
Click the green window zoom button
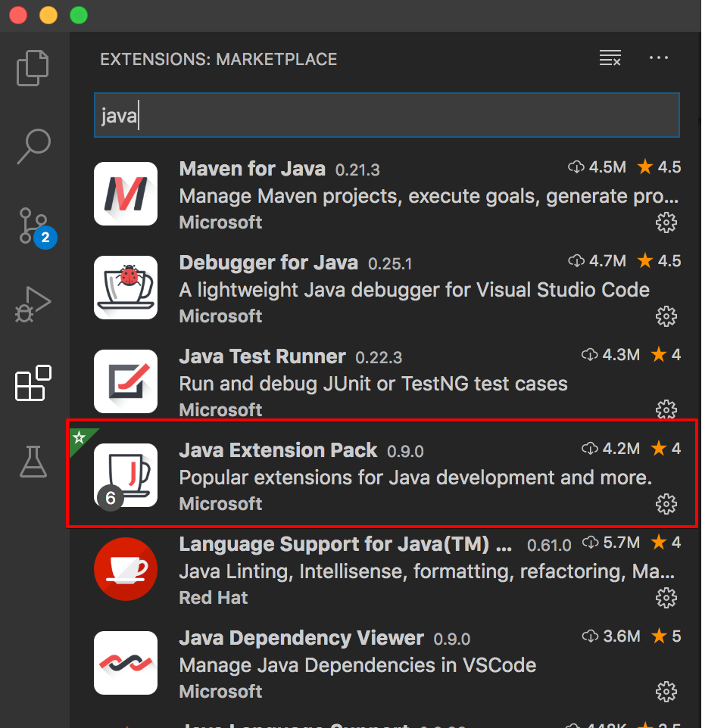point(79,15)
